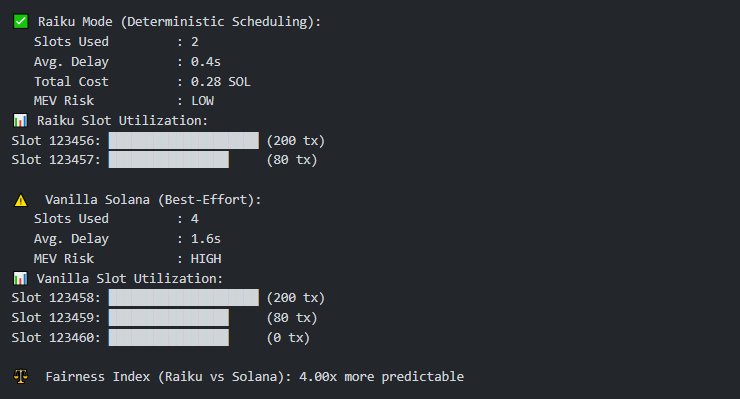Click the utilization bar for Slot 123458
This screenshot has height=399, width=740.
click(x=184, y=298)
